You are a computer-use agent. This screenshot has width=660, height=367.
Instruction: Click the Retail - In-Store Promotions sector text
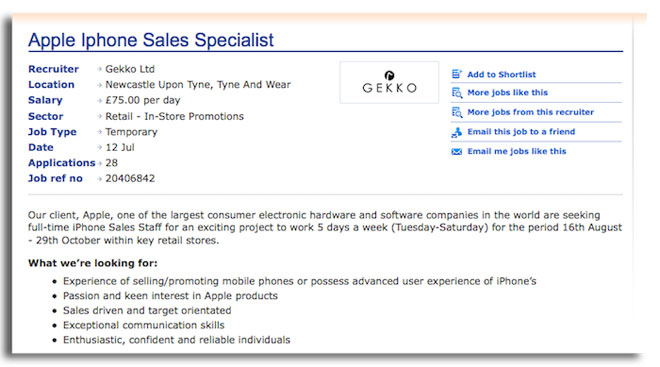click(x=174, y=116)
